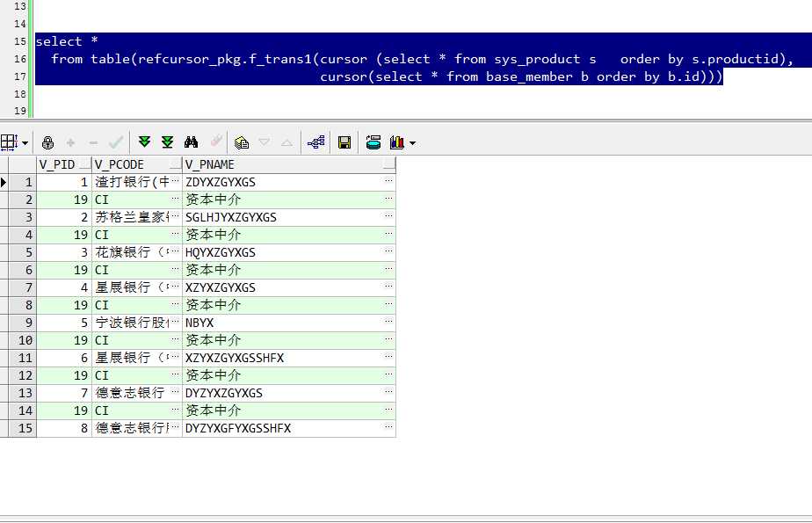Open the ellipsis button beside HQYXZGYXGS
This screenshot has width=812, height=523.
point(388,251)
